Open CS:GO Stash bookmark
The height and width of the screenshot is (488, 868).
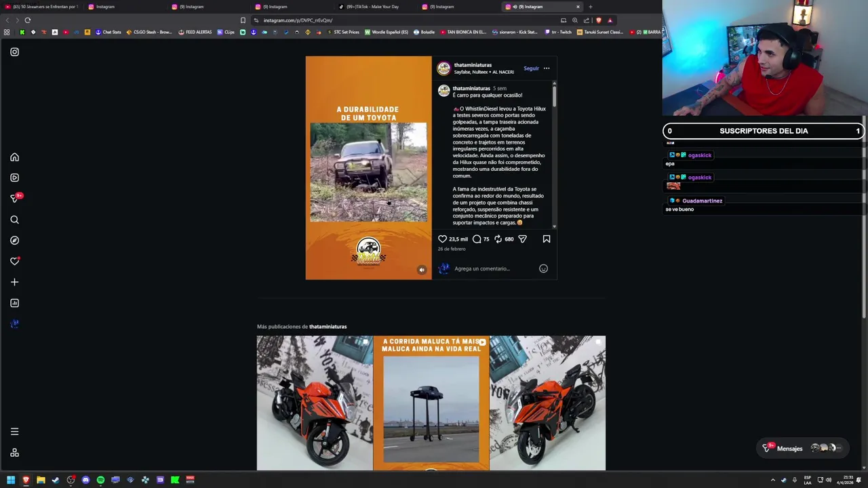click(x=149, y=32)
